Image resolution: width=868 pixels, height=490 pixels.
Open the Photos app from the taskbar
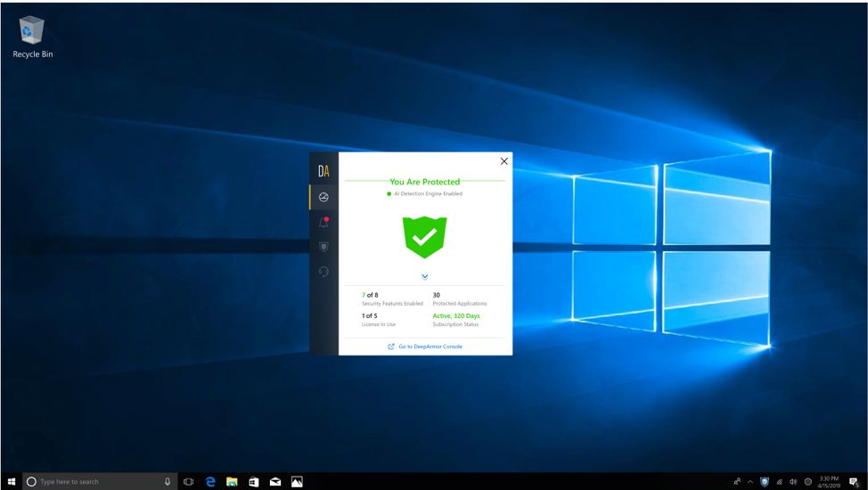(x=297, y=482)
